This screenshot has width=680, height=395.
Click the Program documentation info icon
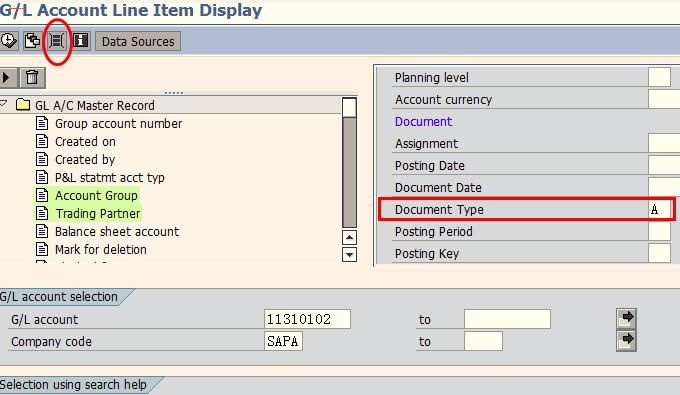click(x=81, y=41)
